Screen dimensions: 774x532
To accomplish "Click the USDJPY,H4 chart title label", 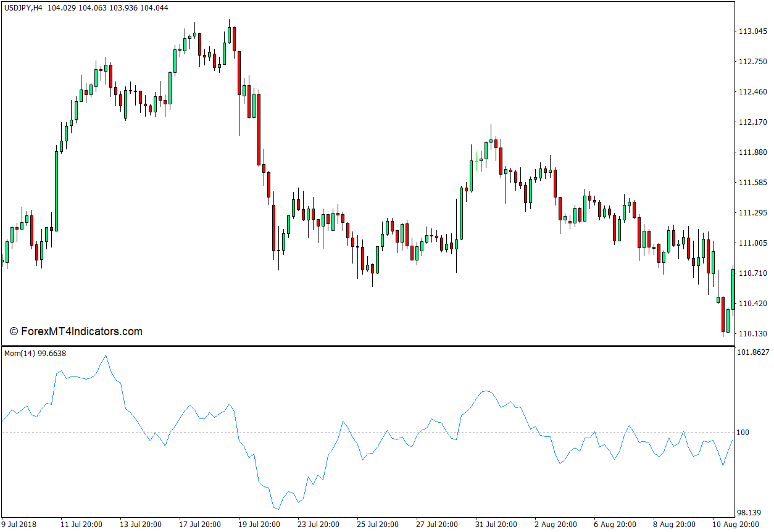I will [x=24, y=7].
